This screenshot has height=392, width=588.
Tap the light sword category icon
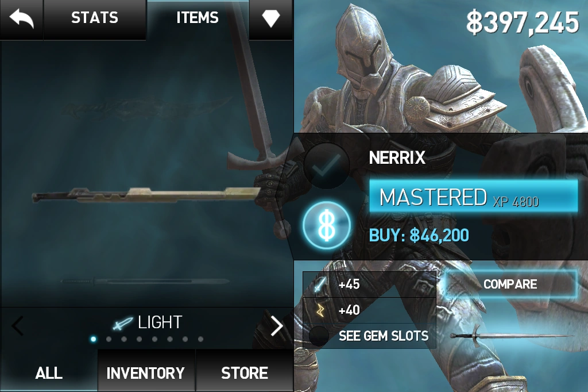tap(123, 323)
